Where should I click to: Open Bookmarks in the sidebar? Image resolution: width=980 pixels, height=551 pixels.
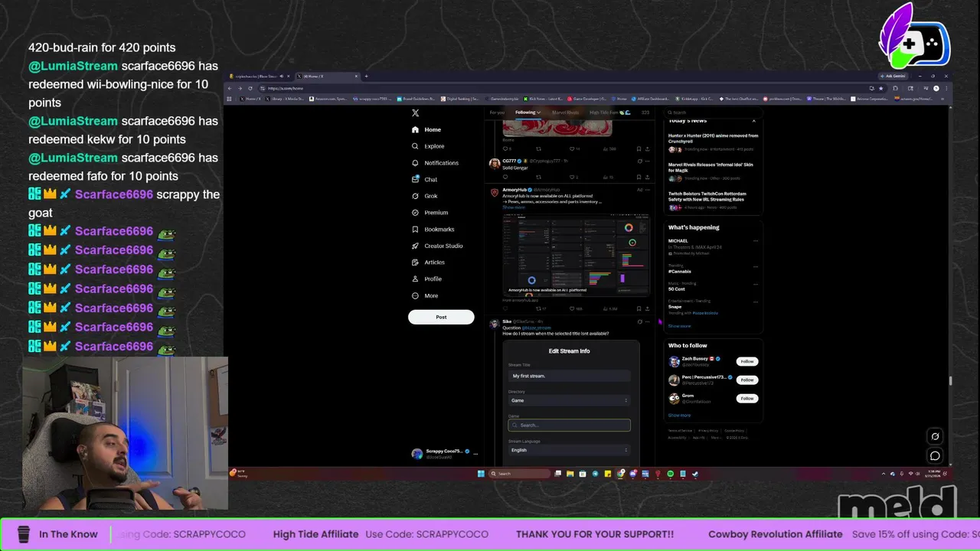[433, 230]
